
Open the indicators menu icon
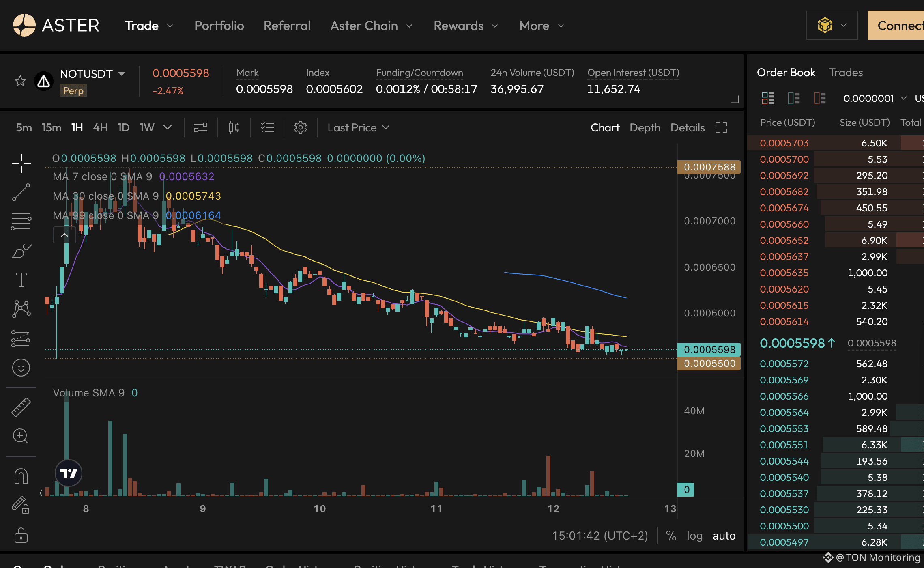201,127
